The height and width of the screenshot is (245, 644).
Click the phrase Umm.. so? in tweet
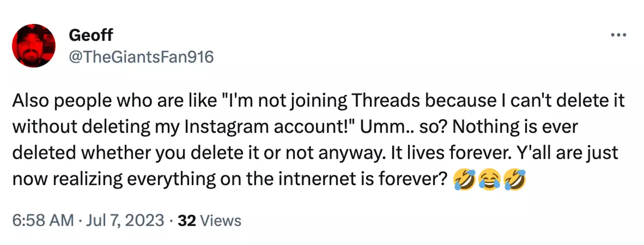coord(390,128)
